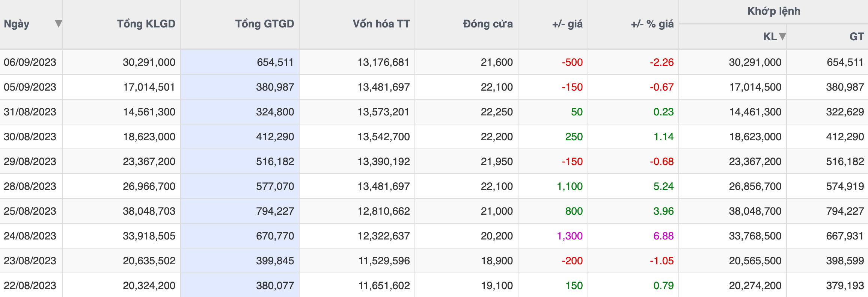Select the Khớp lệnh group header
This screenshot has width=868, height=297.
(x=774, y=11)
